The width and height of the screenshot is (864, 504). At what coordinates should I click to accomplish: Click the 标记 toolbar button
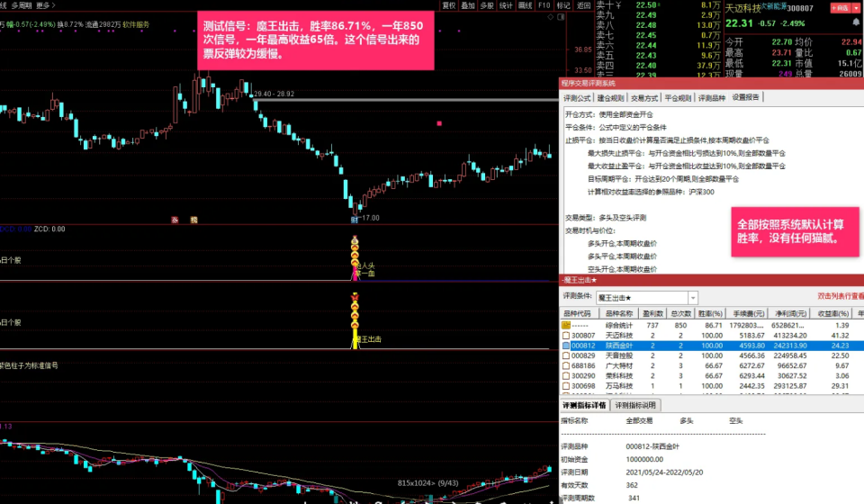[563, 5]
